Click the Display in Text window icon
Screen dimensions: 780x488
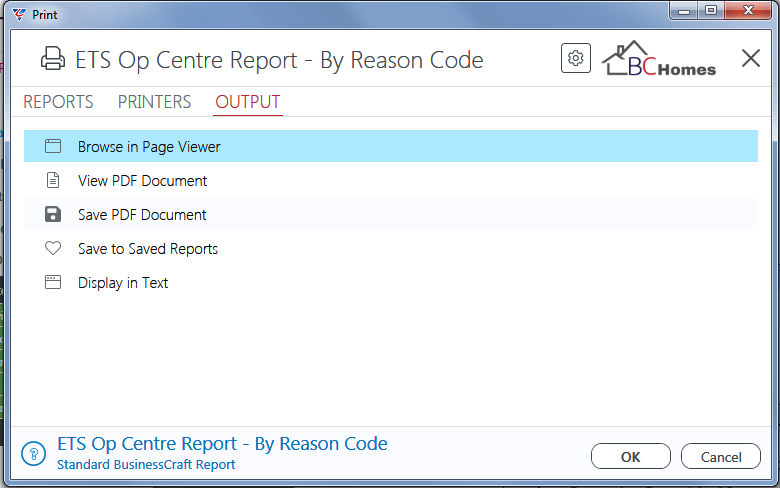pyautogui.click(x=53, y=282)
